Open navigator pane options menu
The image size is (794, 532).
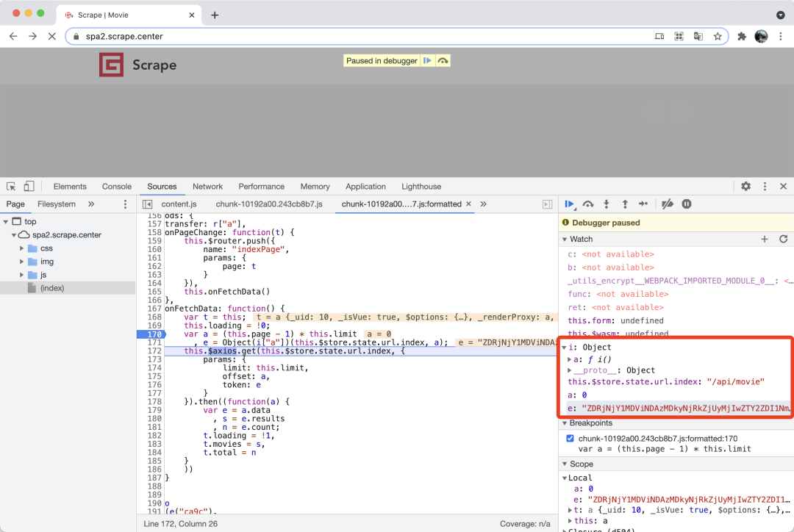coord(125,204)
